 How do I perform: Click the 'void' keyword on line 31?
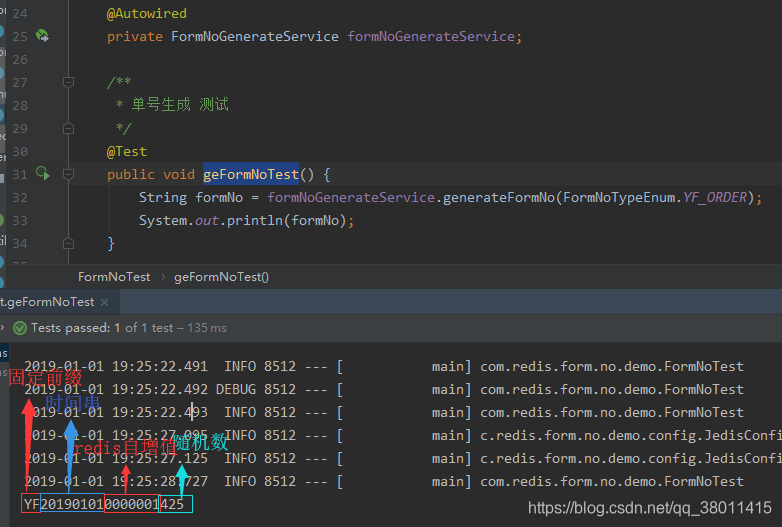click(x=179, y=175)
